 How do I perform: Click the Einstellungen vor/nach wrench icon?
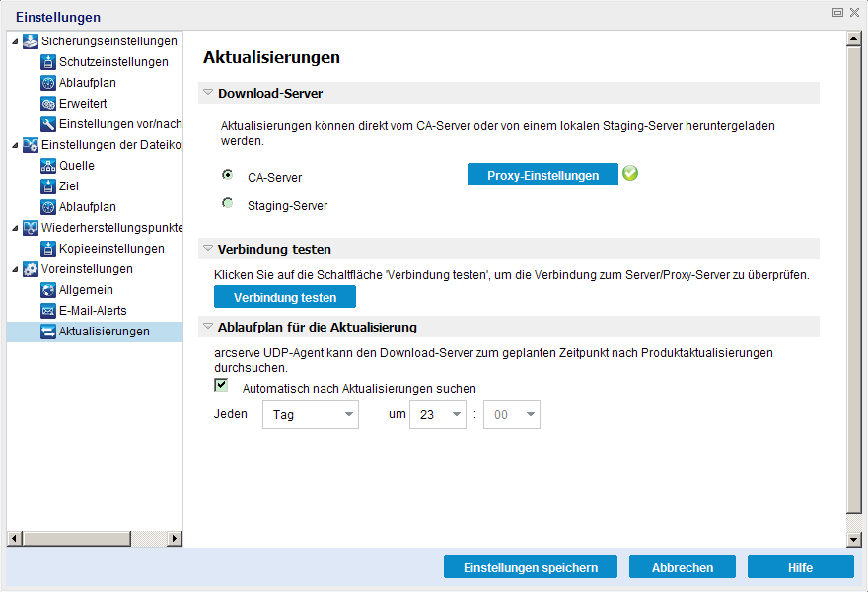tap(48, 124)
